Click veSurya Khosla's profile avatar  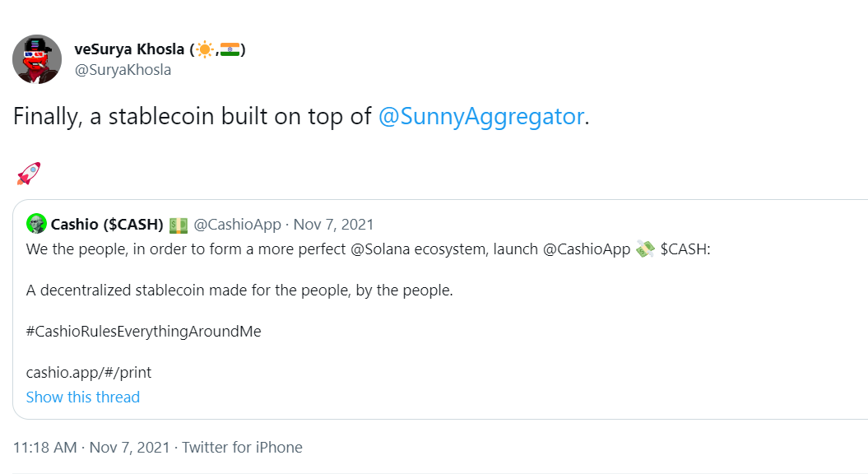pyautogui.click(x=37, y=59)
